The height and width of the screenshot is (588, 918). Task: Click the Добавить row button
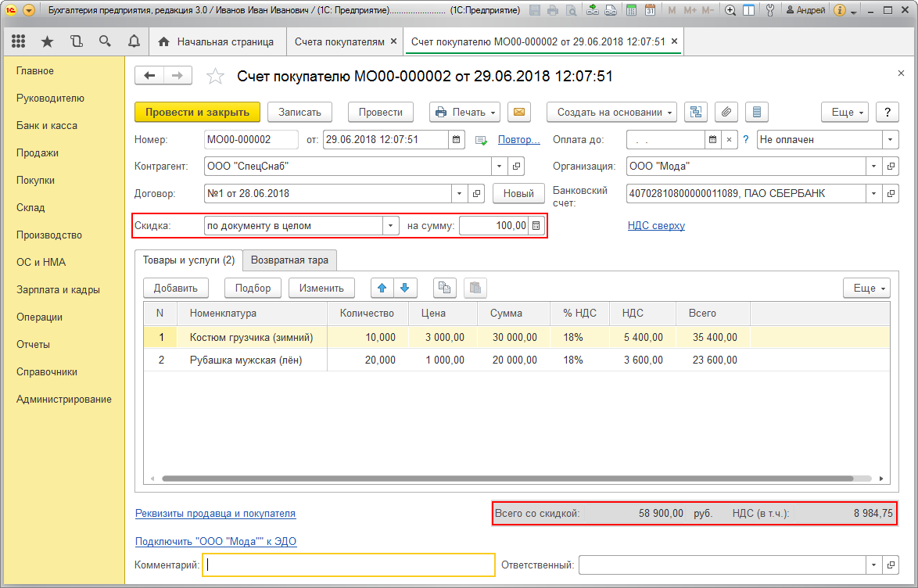click(176, 289)
